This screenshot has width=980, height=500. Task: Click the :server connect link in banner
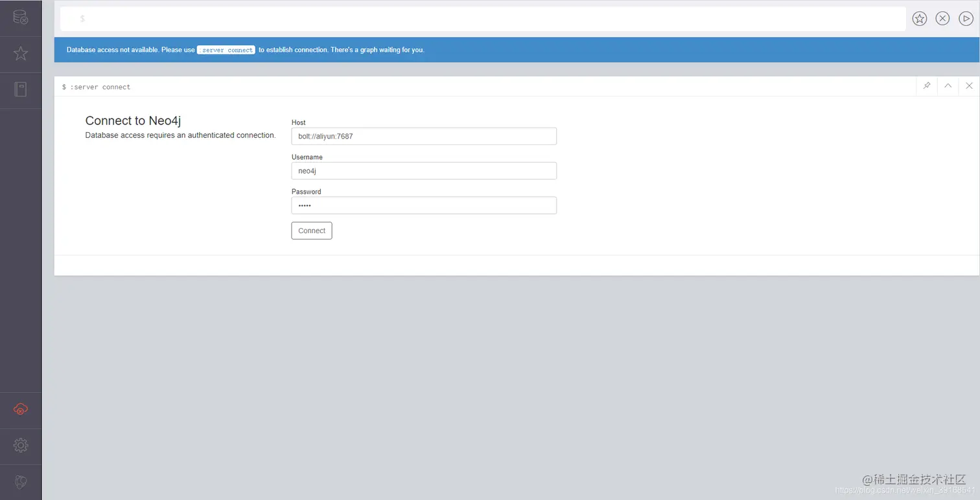point(226,50)
